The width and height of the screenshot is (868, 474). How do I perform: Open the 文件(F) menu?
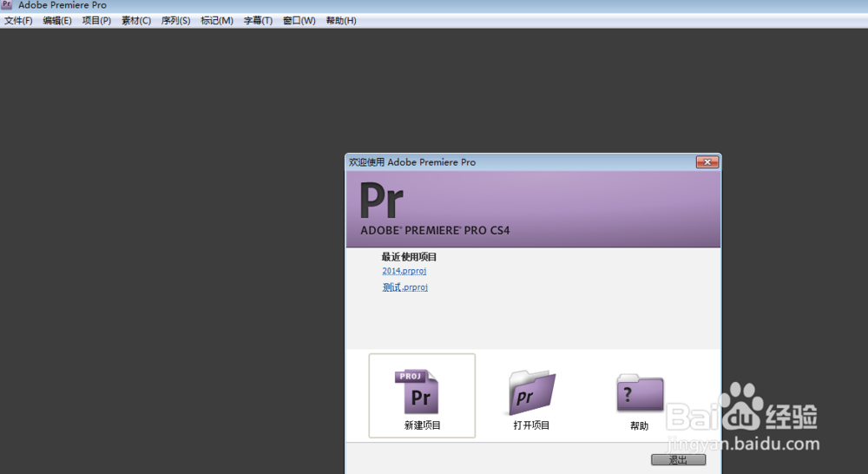click(18, 21)
